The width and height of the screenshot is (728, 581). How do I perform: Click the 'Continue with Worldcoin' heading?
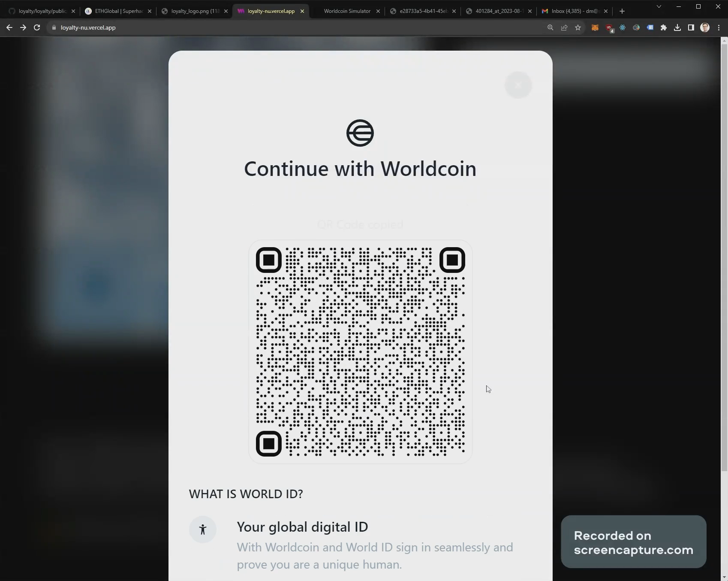360,169
